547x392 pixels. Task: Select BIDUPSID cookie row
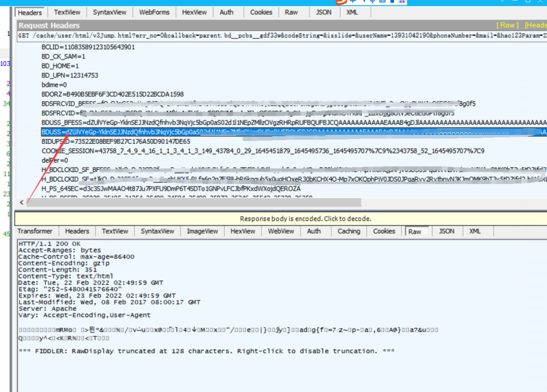116,141
